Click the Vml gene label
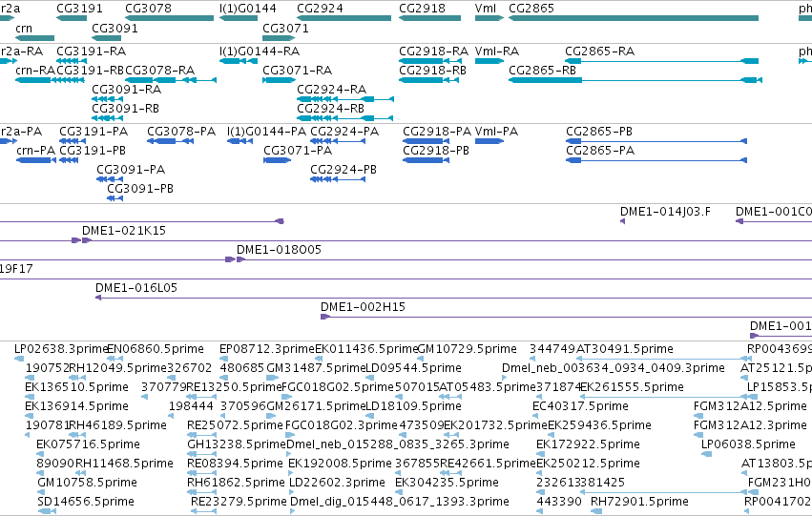 point(486,9)
